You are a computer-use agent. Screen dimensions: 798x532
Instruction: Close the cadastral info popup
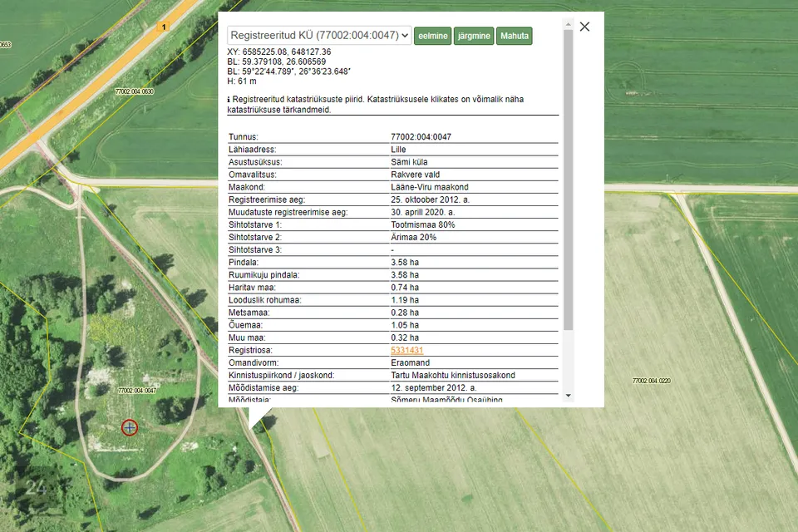point(584,27)
